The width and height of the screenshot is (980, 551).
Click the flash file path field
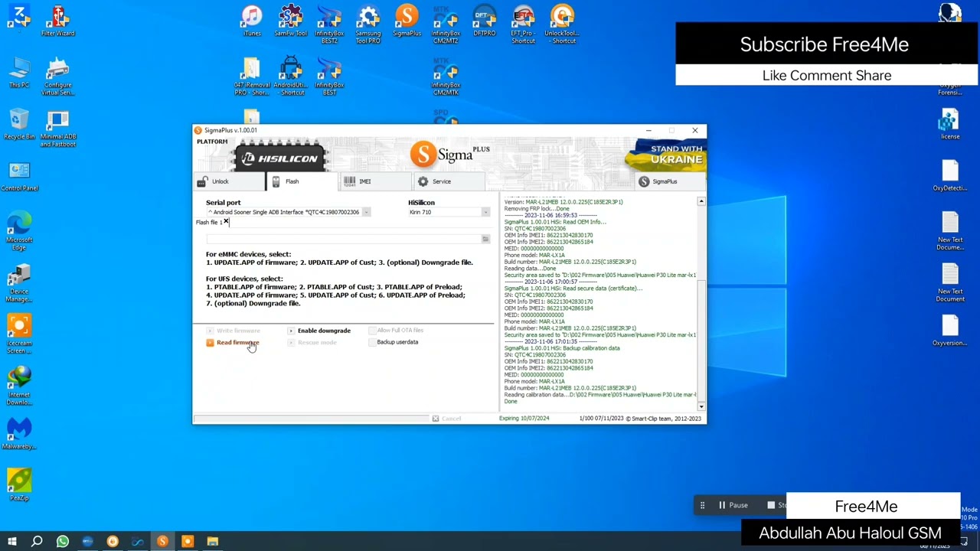(342, 240)
